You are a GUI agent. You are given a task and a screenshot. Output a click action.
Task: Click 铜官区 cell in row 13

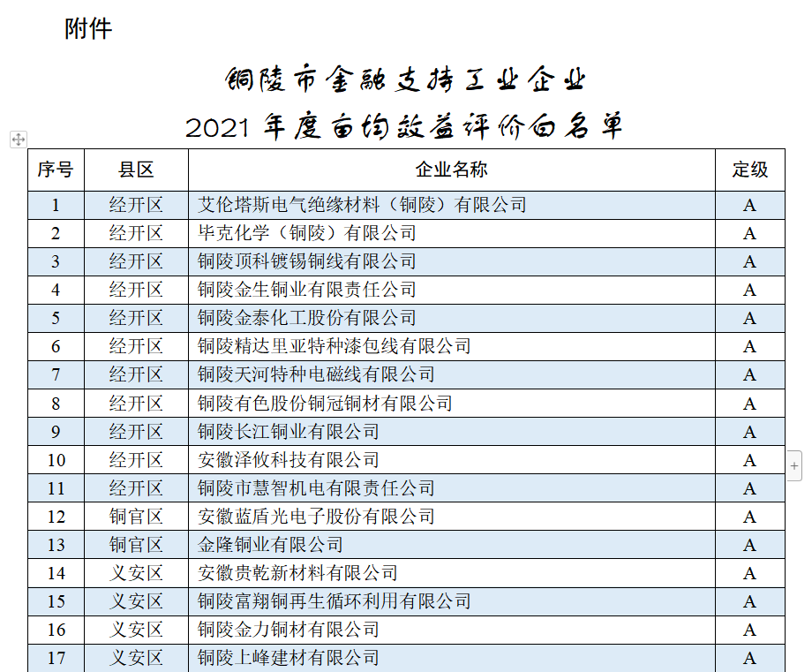point(136,545)
